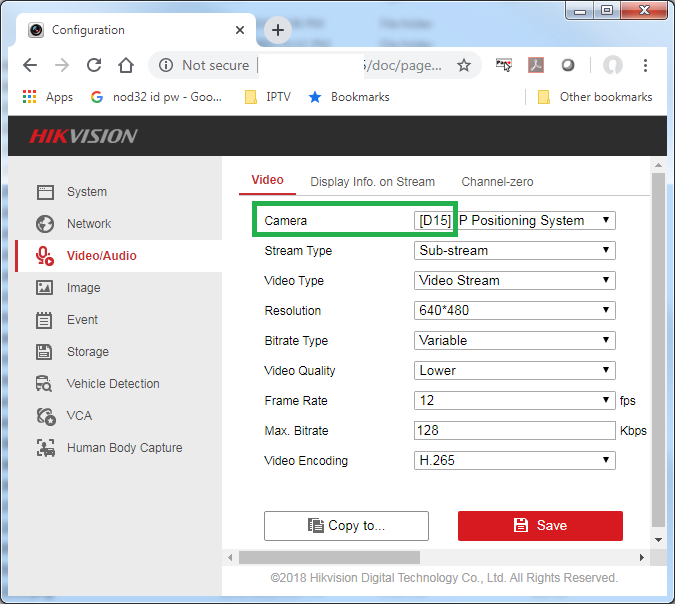Open the Human Body Capture icon
Image resolution: width=675 pixels, height=604 pixels.
45,448
